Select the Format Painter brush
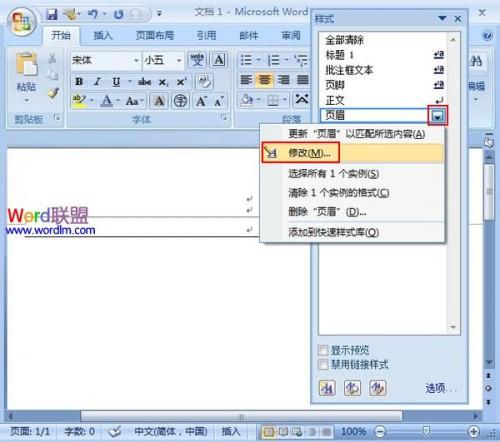Screen dimensions: 500x442 point(53,93)
